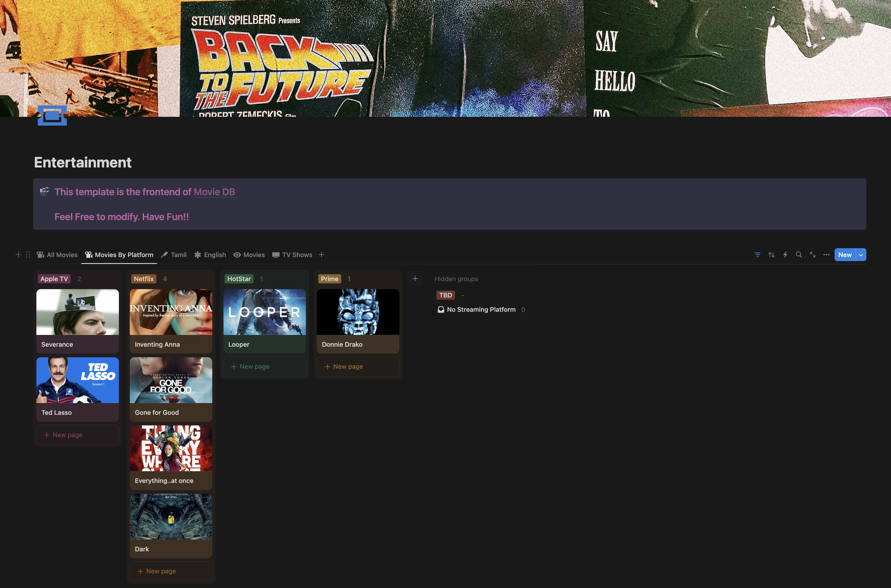
Task: Open the Severance card
Action: point(78,321)
